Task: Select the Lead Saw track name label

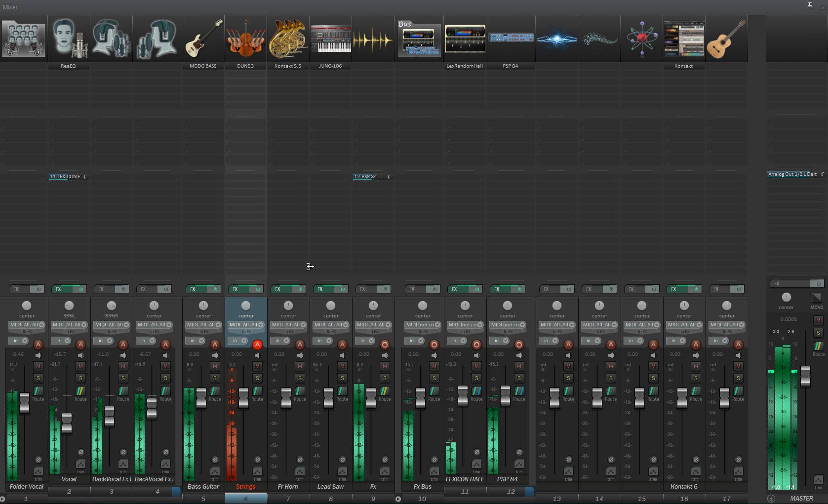Action: [x=330, y=487]
